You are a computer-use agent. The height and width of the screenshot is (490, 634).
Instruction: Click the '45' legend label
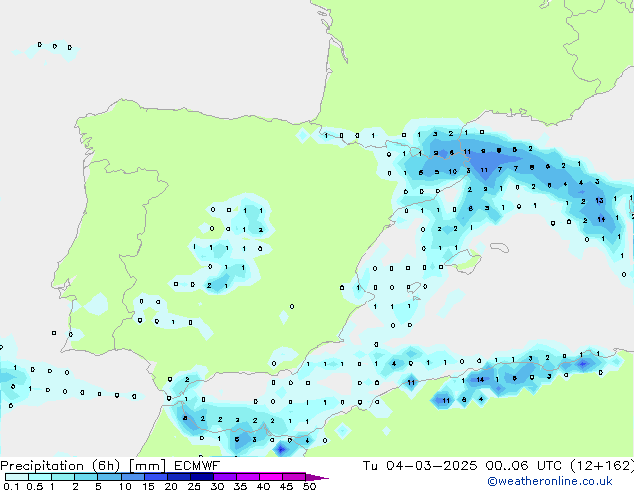tap(286, 486)
